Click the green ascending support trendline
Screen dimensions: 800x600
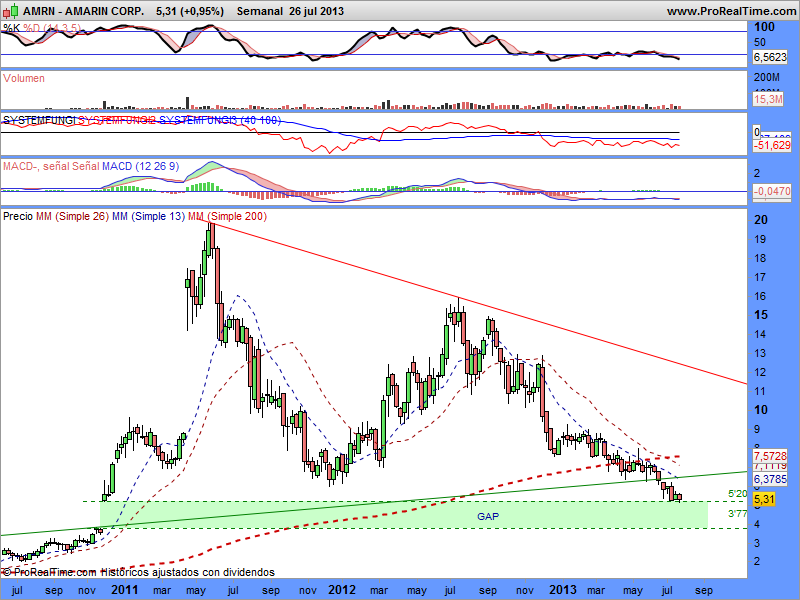pyautogui.click(x=373, y=504)
